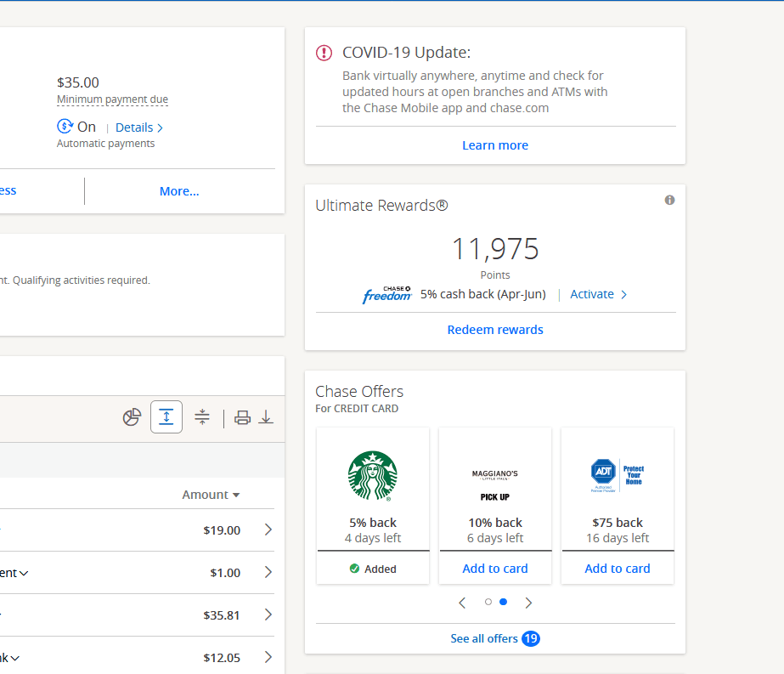
Task: Open the spending summary pie chart icon
Action: [x=132, y=416]
